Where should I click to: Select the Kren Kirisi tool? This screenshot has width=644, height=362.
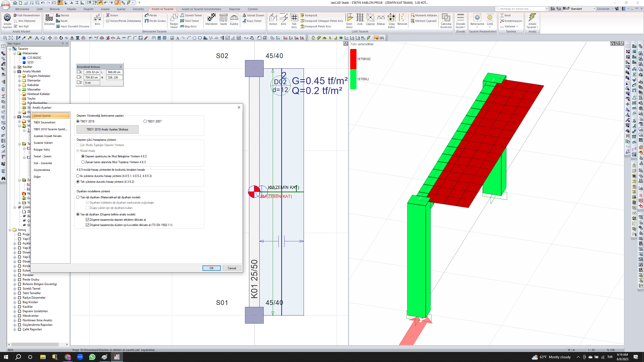tap(349, 21)
